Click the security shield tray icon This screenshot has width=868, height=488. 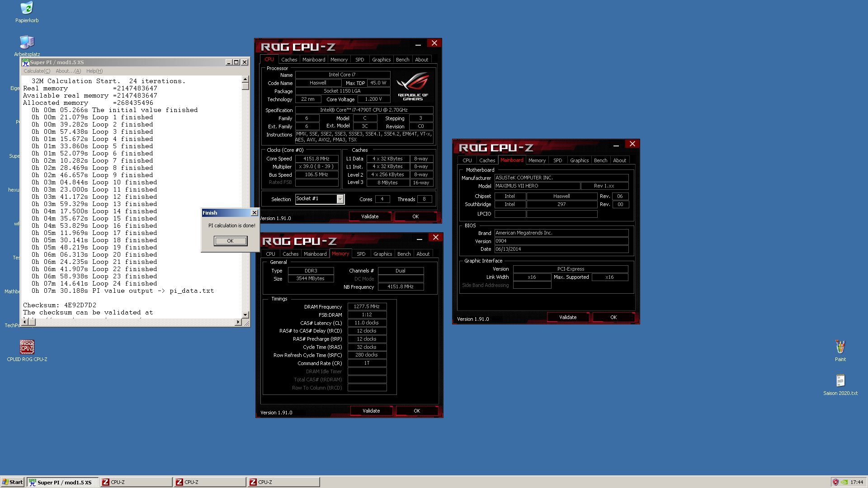835,482
